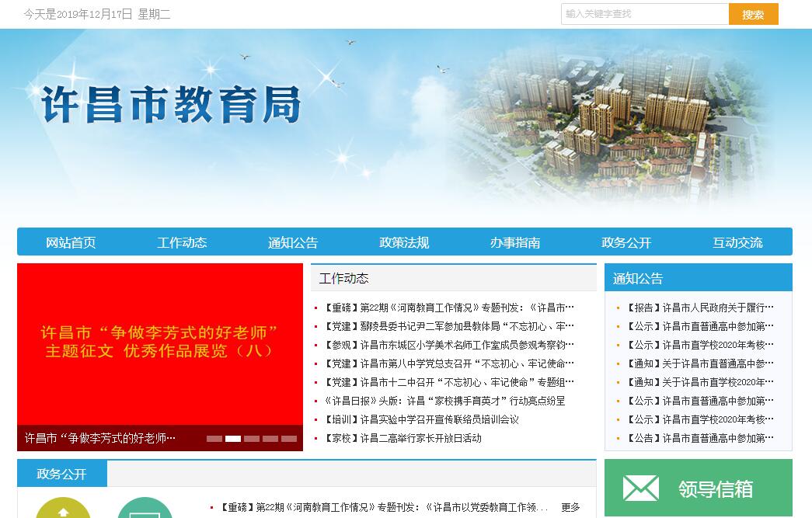Expand the 通知公告 navigation menu
812x518 pixels.
[x=293, y=242]
